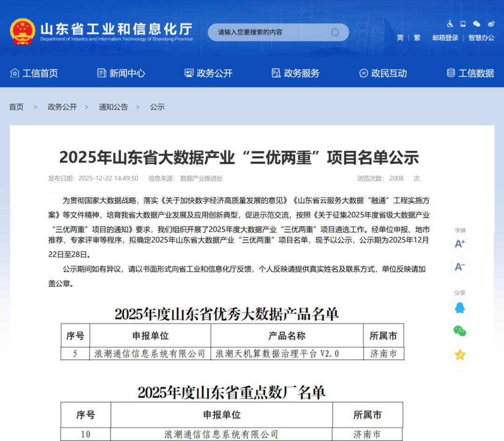Open the WeChat icon in the header
This screenshot has width=504, height=441.
477,23
